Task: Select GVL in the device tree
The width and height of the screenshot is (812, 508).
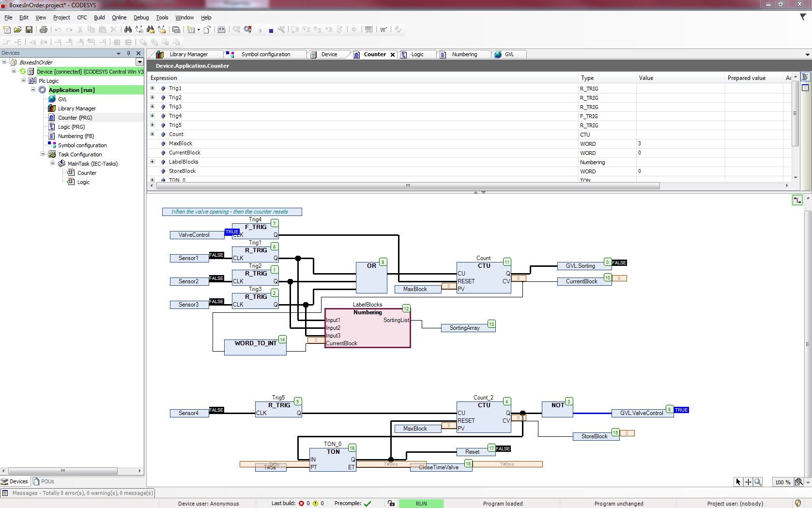Action: (62, 99)
